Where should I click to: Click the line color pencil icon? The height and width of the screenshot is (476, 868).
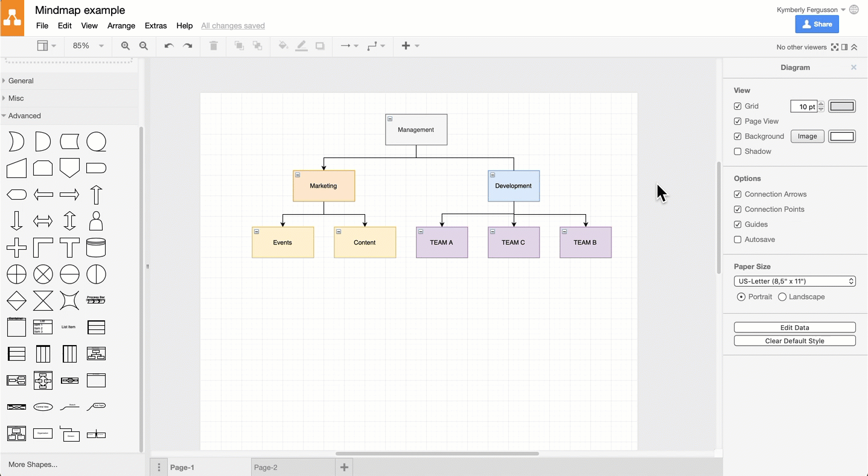click(301, 46)
